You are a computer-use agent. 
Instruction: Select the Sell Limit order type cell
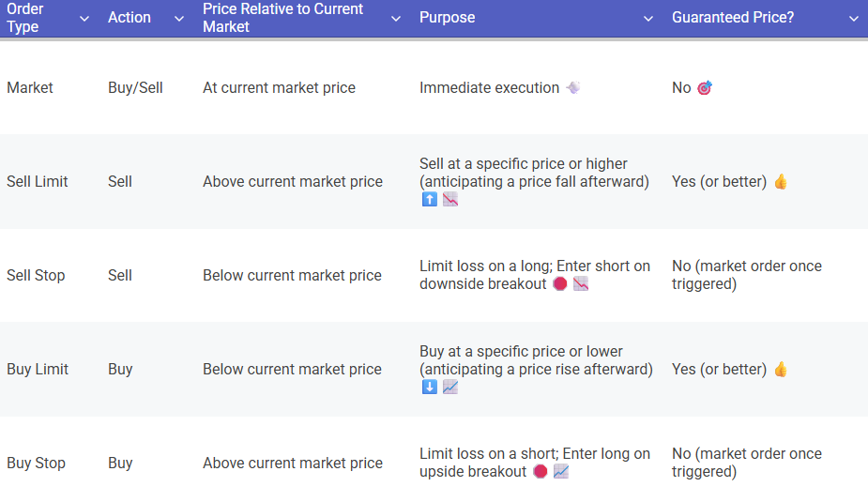point(38,182)
